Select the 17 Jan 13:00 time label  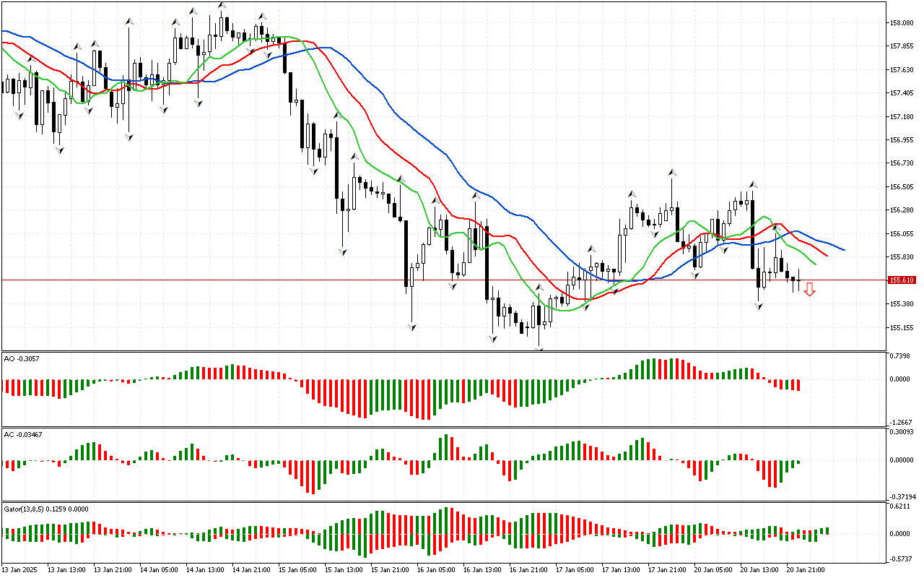click(x=621, y=570)
